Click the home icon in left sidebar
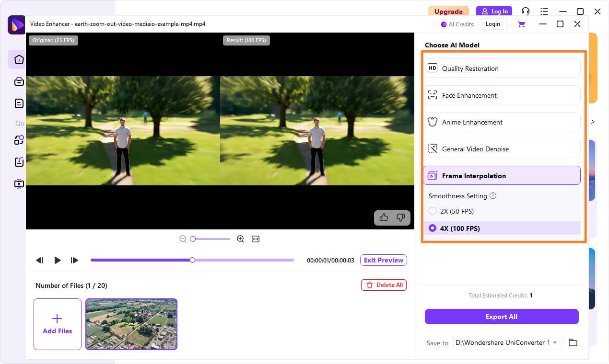This screenshot has height=364, width=609. [19, 60]
